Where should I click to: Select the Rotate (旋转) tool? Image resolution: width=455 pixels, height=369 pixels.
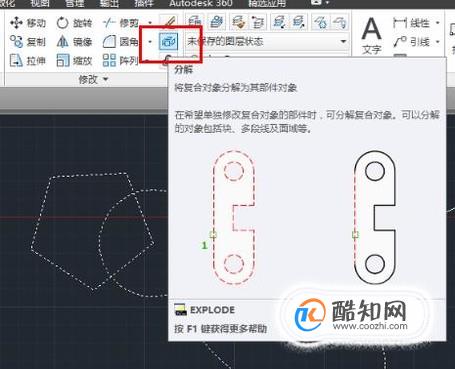coord(74,23)
